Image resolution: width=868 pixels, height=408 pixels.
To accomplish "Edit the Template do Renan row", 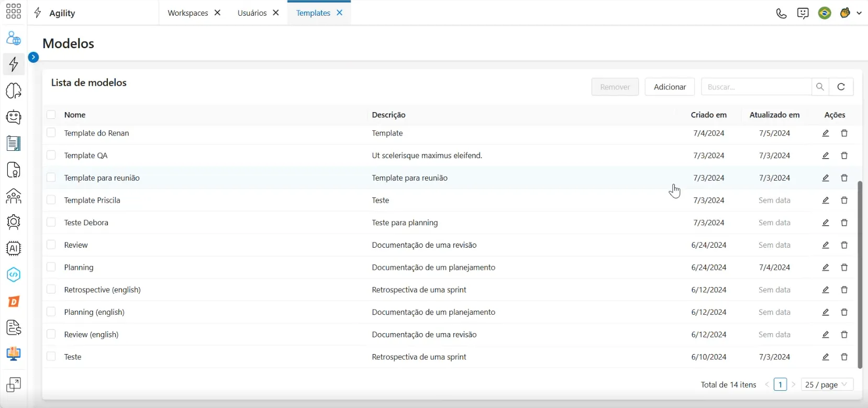I will coord(826,133).
